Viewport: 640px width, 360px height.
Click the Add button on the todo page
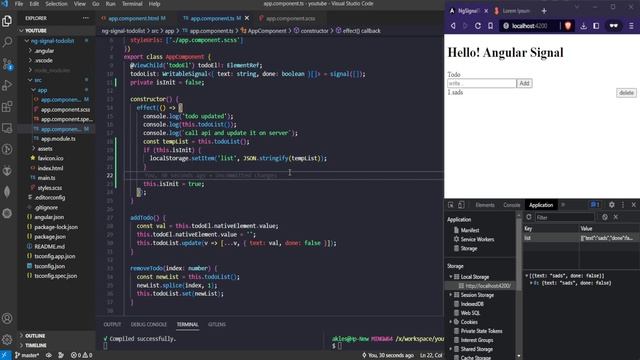click(x=524, y=83)
